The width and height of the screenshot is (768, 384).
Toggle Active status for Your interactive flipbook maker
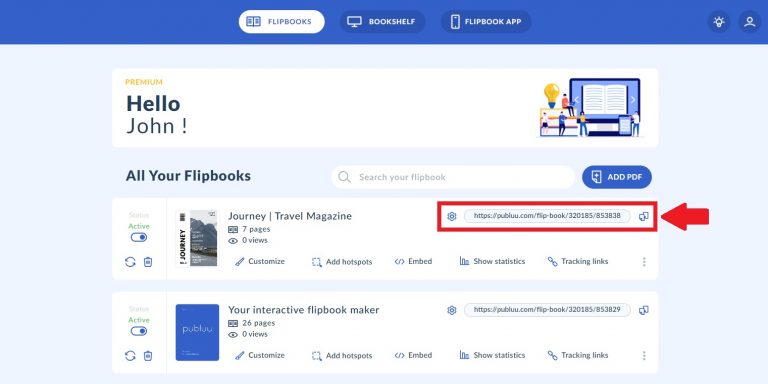click(139, 331)
